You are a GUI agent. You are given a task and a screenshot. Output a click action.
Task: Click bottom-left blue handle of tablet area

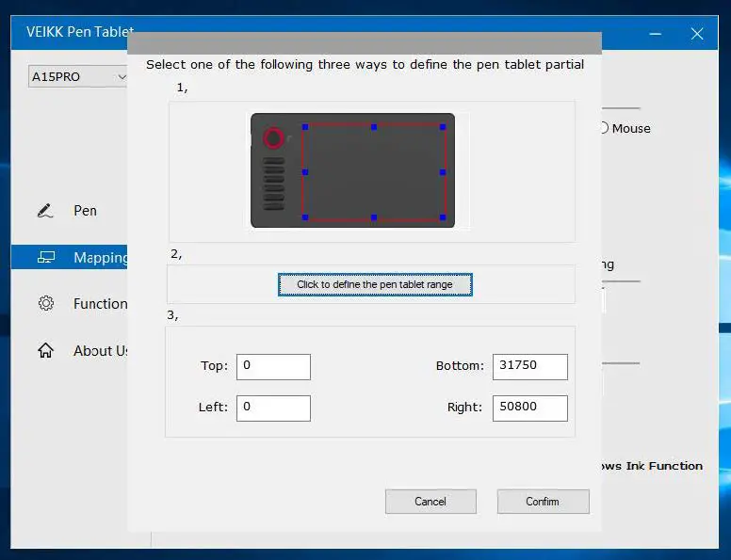coord(305,217)
